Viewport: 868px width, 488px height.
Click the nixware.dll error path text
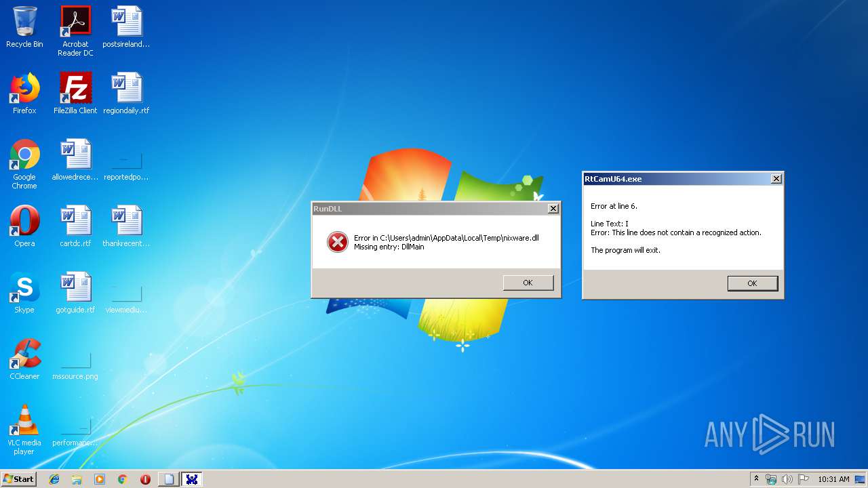(446, 238)
